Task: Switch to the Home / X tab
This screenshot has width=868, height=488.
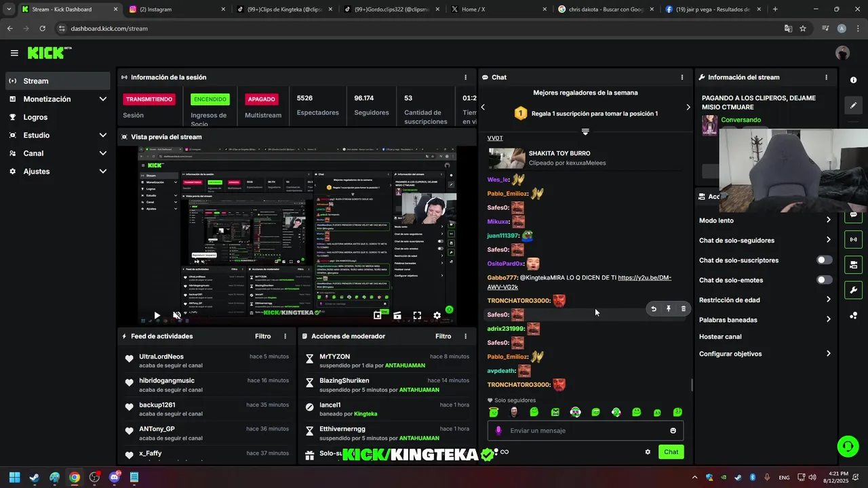Action: [498, 9]
